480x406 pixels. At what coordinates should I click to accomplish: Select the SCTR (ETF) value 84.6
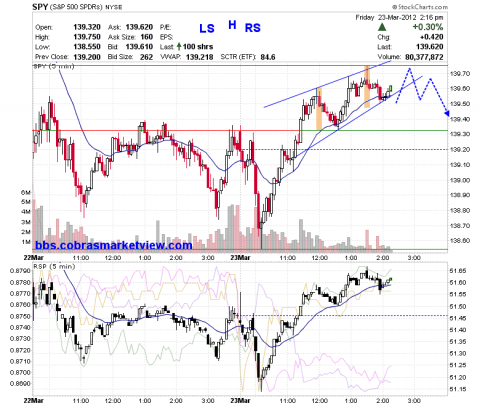tap(268, 57)
